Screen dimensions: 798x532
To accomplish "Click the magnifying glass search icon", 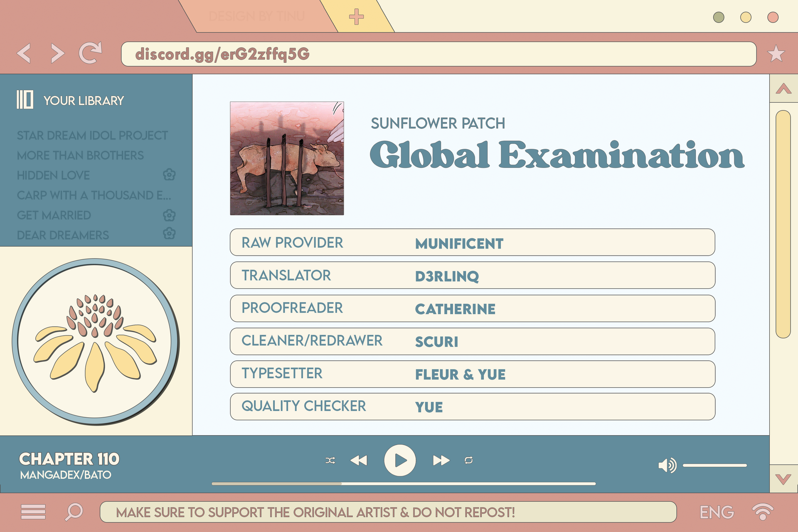I will pos(74,512).
